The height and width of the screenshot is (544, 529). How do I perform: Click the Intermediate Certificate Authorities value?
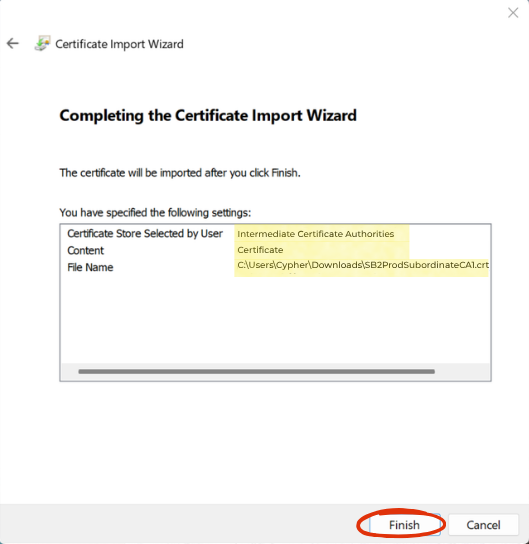315,234
